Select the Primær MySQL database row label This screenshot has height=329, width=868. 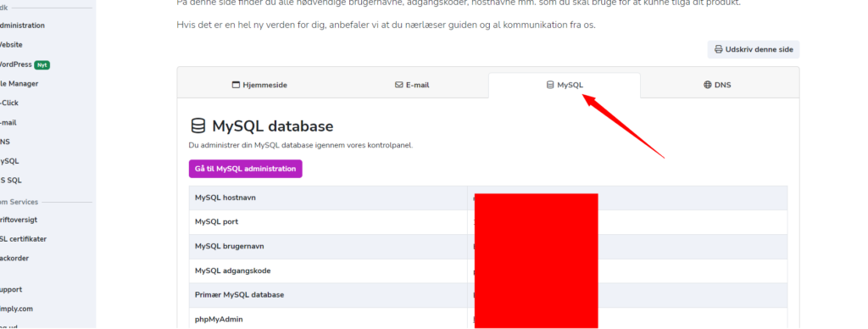[239, 295]
